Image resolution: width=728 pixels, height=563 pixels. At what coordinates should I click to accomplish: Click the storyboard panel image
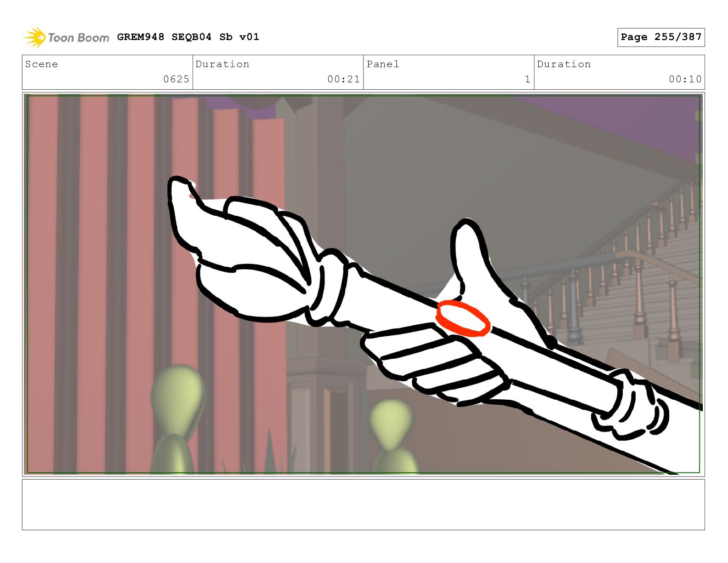(363, 284)
